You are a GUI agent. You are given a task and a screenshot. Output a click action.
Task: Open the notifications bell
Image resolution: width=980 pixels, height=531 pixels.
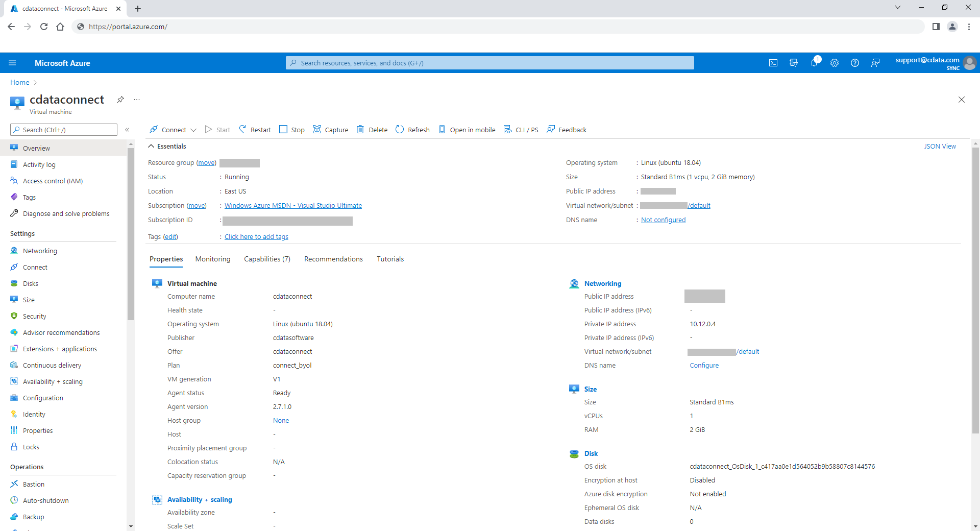814,63
